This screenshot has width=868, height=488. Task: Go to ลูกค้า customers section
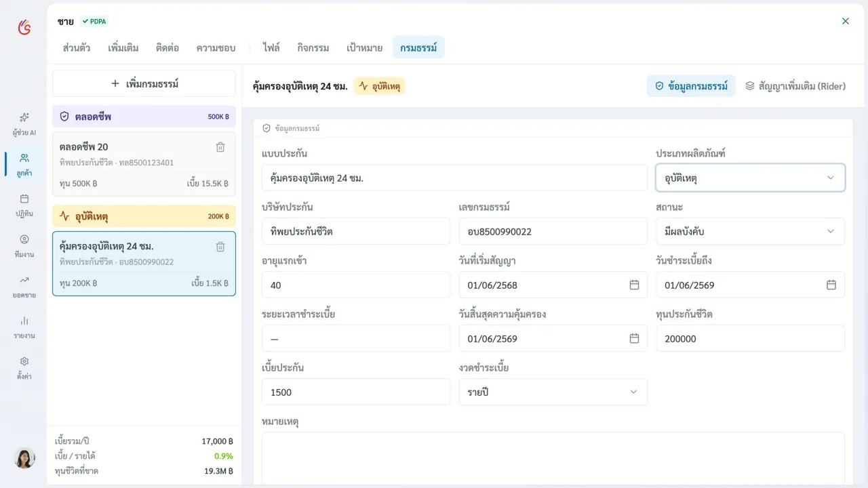point(24,164)
